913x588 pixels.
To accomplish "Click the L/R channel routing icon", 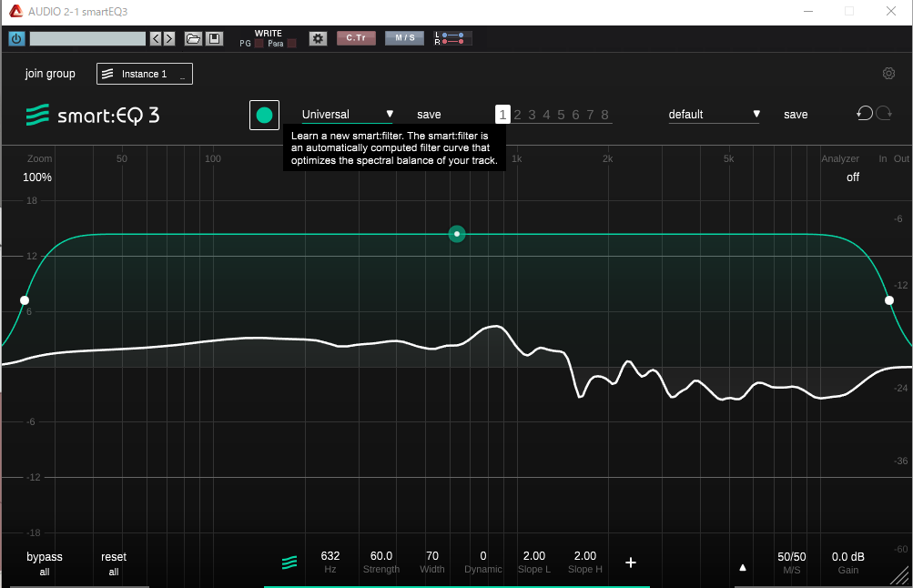I will (x=452, y=38).
